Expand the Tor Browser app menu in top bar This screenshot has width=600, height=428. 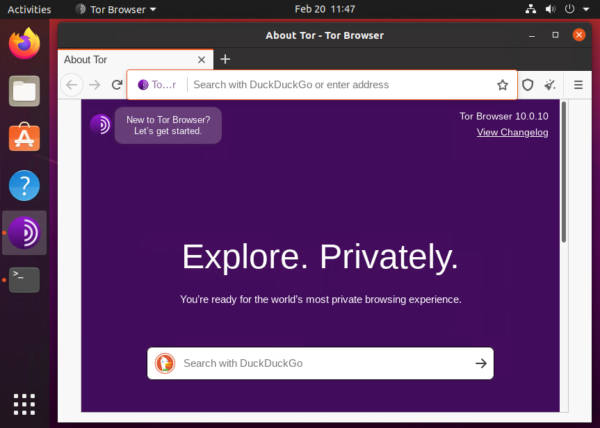116,9
